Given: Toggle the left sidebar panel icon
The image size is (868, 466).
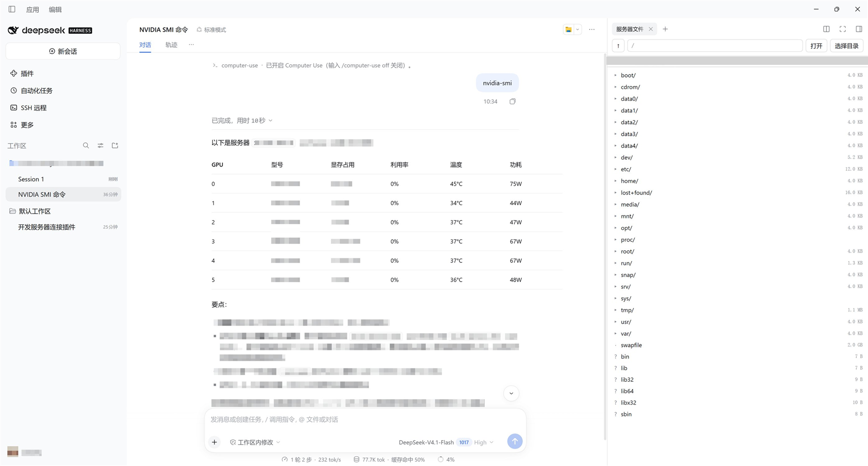Looking at the screenshot, I should [x=12, y=9].
